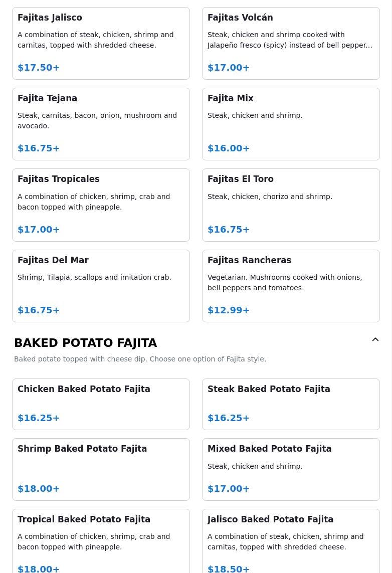
Task: Pick the Mixed Baked Potato Fajita
Action: 291,469
